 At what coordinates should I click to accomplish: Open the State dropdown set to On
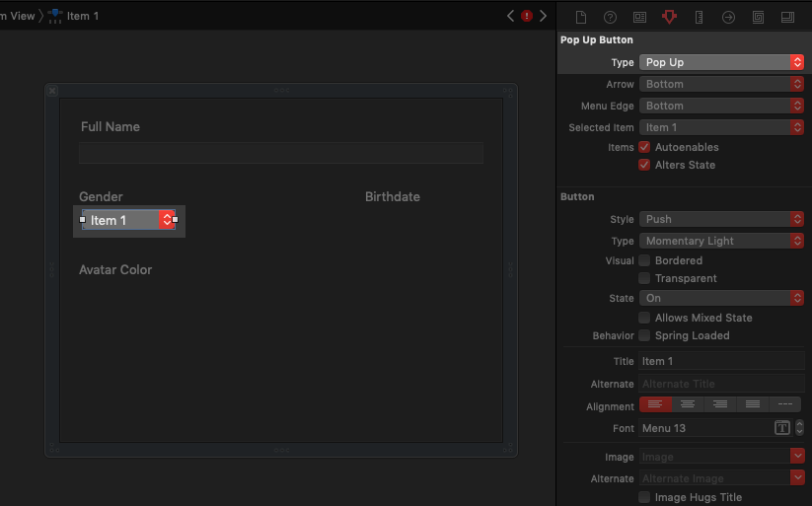(721, 298)
